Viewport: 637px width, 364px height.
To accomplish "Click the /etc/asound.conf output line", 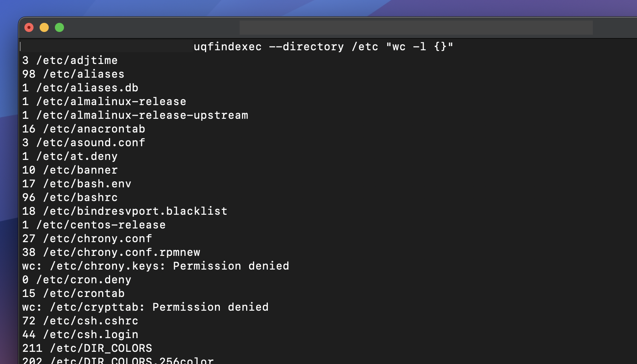I will click(83, 143).
